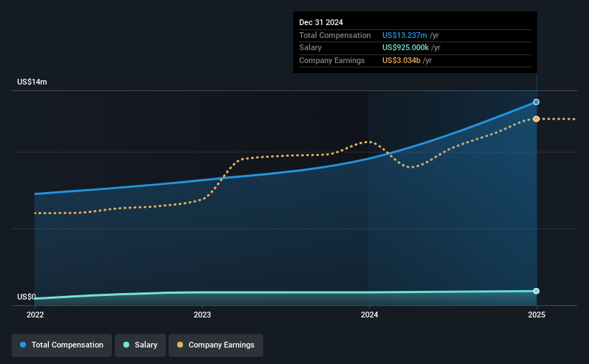Click the US$0 y-axis label

coord(27,297)
